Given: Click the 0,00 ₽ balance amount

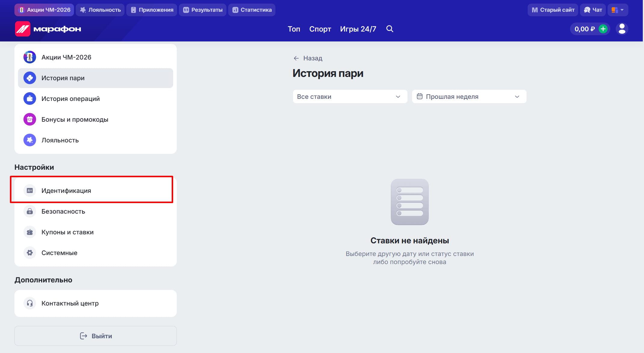Looking at the screenshot, I should click(x=584, y=29).
